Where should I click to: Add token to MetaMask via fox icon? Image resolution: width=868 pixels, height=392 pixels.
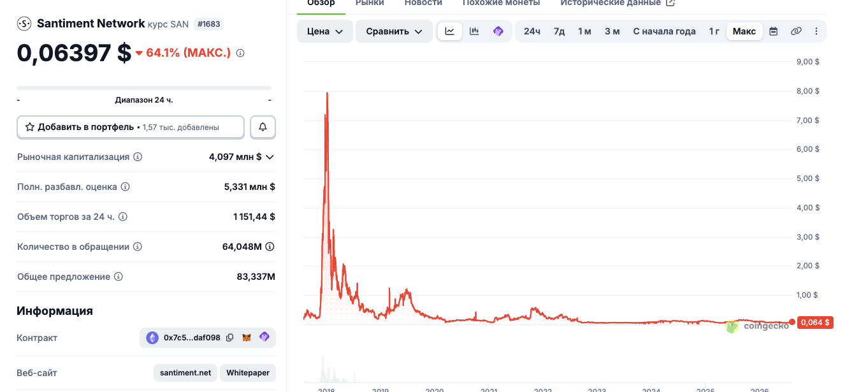247,338
